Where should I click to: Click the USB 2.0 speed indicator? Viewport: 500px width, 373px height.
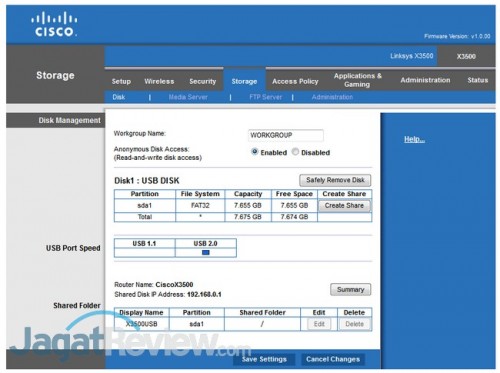tap(206, 253)
